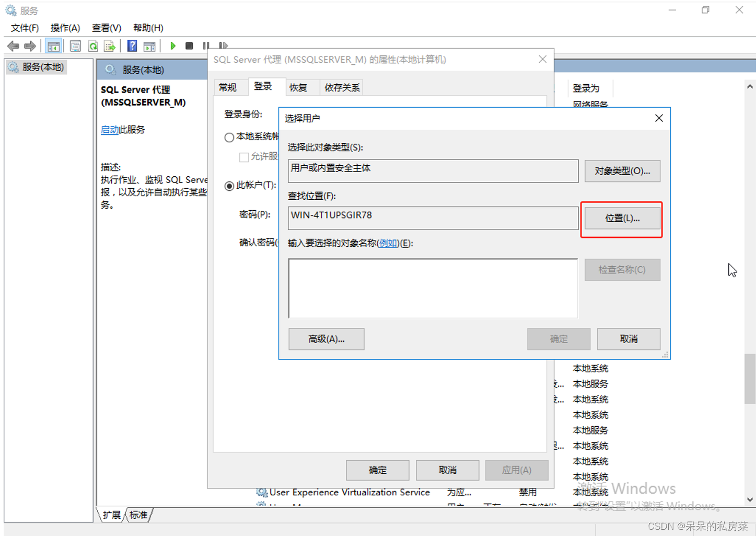This screenshot has height=536, width=756.
Task: Open the 文件(F) menu
Action: [x=25, y=28]
